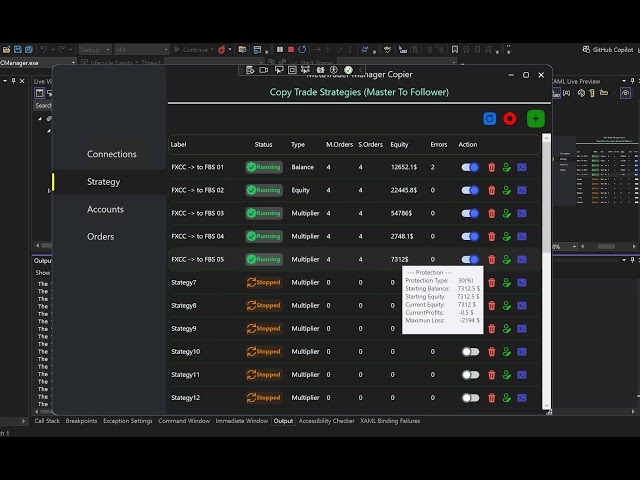Screen dimensions: 640x480
Task: Delete the FXCC -> to FBS 01 strategy
Action: pyautogui.click(x=491, y=167)
